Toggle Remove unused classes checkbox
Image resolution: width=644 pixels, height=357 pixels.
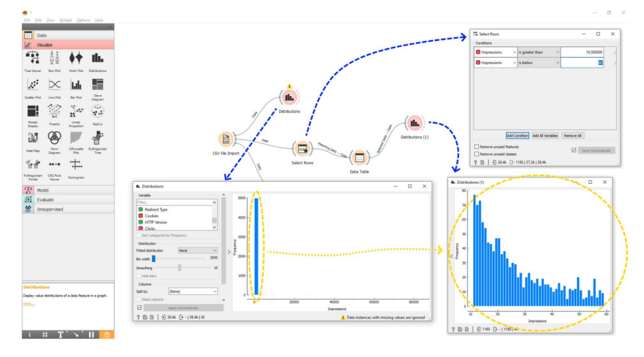(x=476, y=154)
